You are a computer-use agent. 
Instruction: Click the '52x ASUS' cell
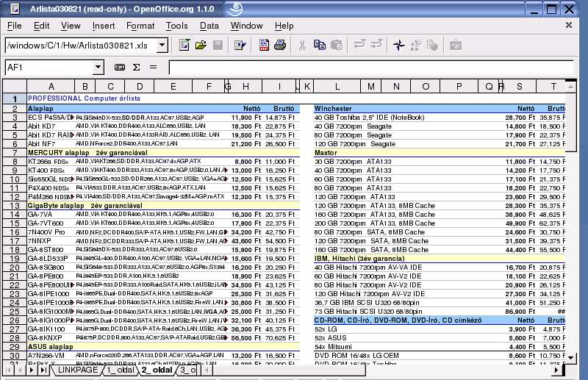pos(330,338)
